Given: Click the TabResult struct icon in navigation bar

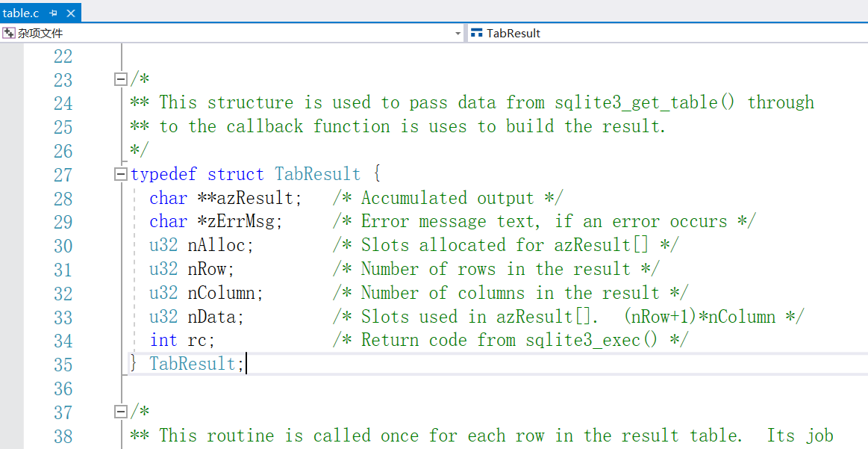Looking at the screenshot, I should (476, 34).
